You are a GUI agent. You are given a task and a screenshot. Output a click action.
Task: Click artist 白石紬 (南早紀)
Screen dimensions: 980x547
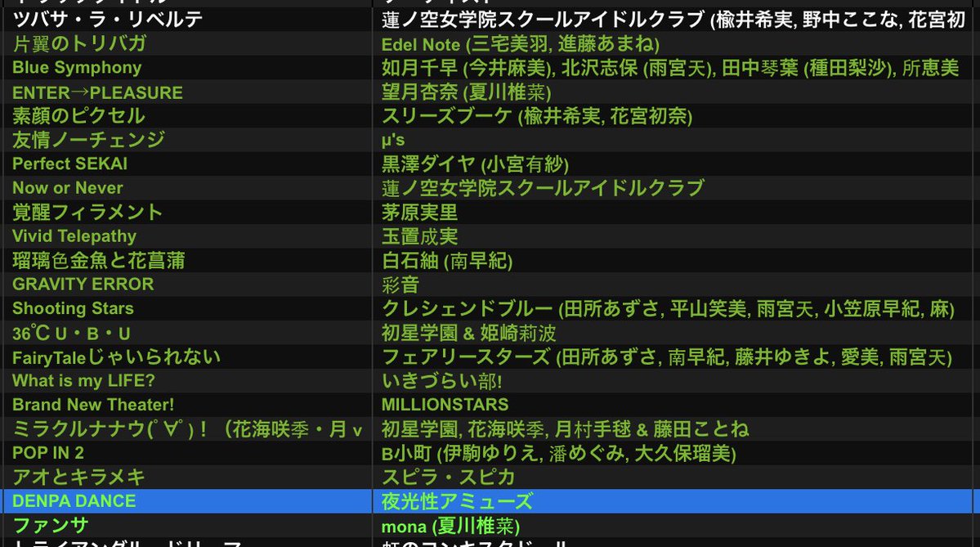447,261
